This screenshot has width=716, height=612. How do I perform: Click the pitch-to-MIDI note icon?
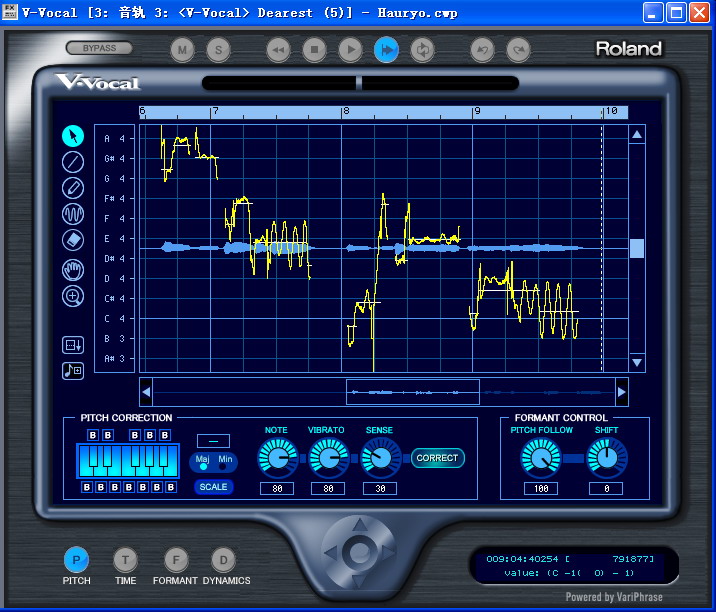click(73, 370)
